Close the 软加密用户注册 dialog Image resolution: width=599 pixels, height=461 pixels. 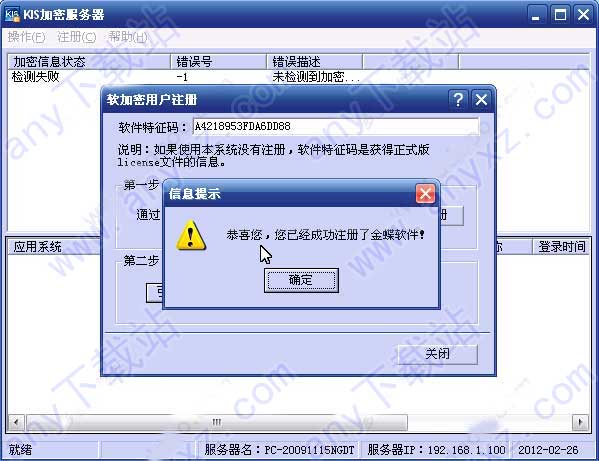click(x=481, y=100)
